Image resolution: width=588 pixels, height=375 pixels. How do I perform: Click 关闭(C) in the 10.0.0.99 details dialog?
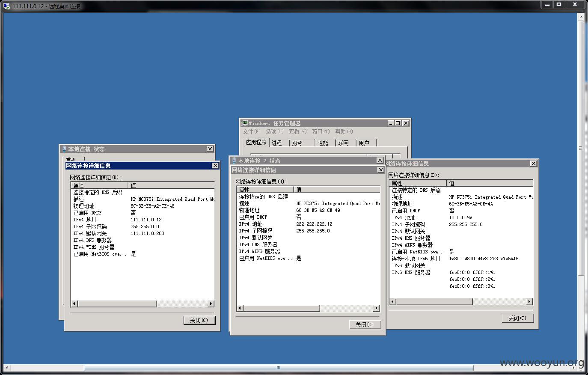[x=517, y=318]
